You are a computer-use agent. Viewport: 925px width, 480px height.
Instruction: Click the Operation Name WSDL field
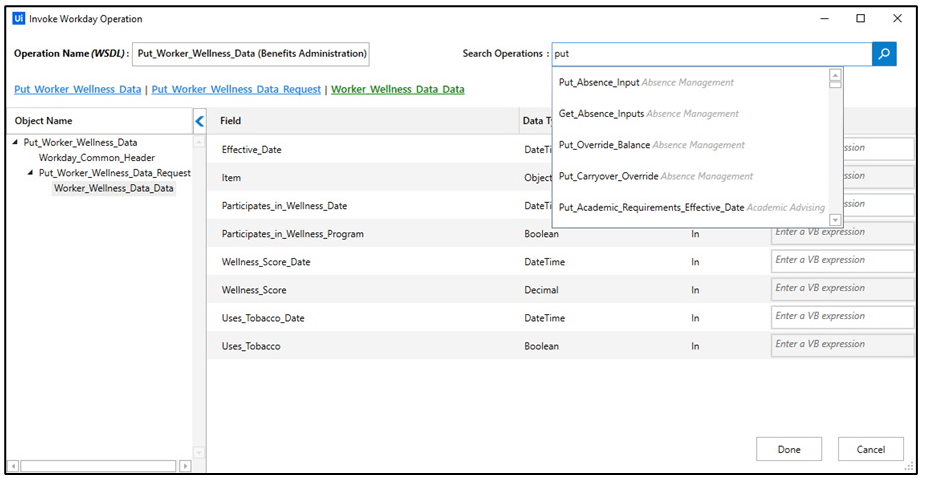click(251, 54)
